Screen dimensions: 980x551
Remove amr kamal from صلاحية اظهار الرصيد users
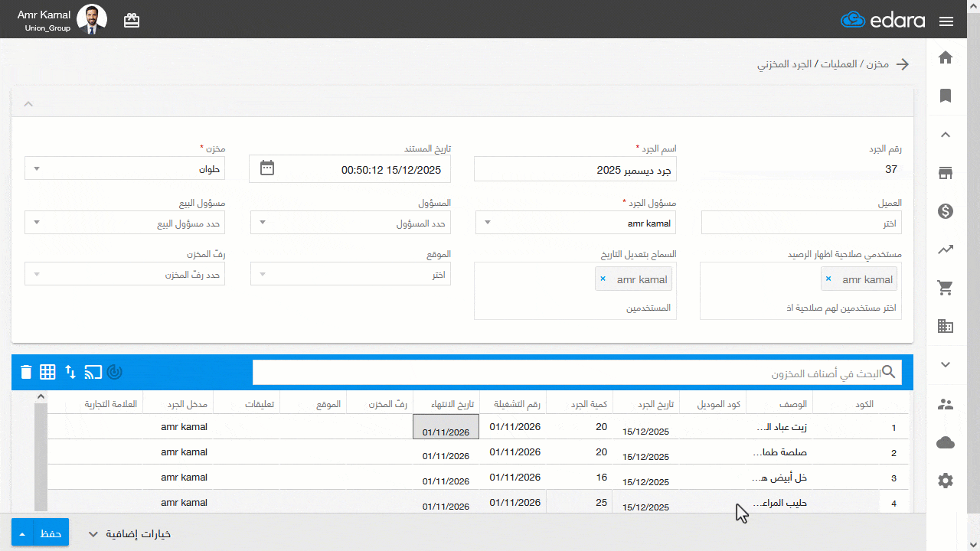(x=828, y=279)
